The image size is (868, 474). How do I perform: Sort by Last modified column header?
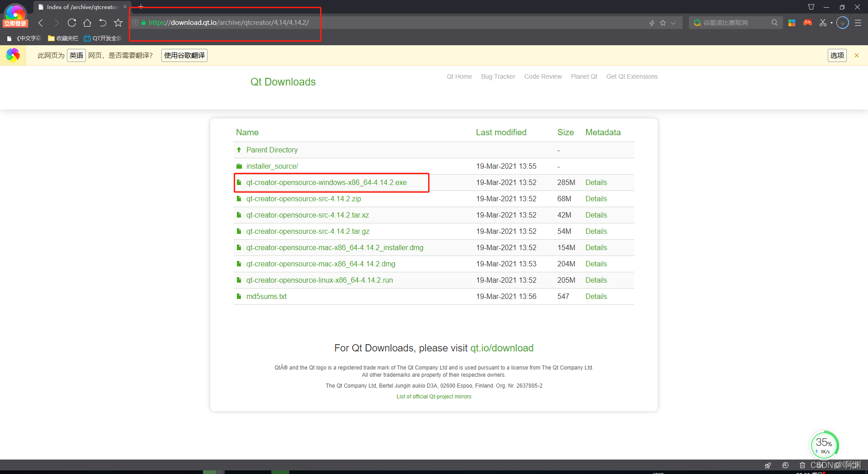pos(501,133)
